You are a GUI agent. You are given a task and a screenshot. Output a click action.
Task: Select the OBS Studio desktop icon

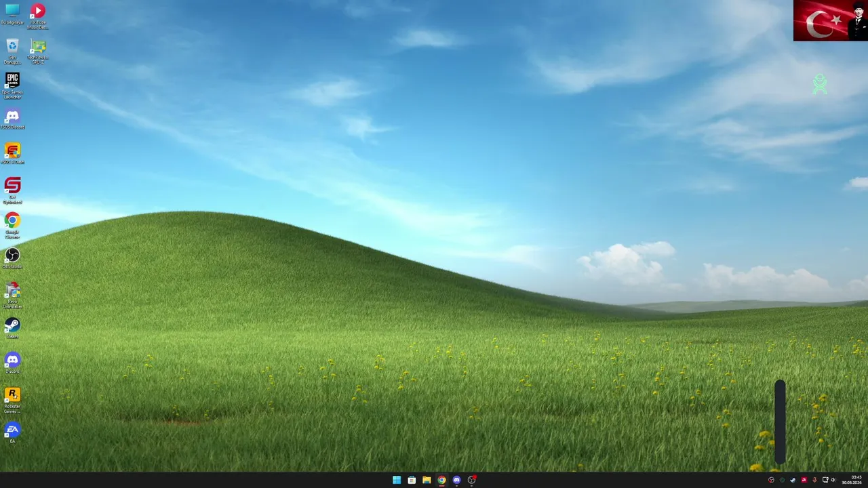coord(12,258)
